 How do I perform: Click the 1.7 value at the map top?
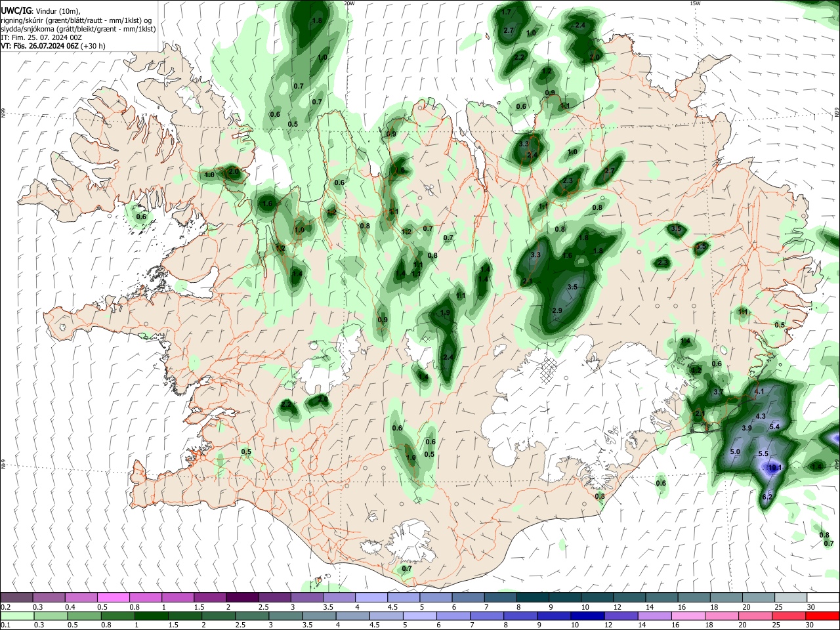tap(506, 12)
